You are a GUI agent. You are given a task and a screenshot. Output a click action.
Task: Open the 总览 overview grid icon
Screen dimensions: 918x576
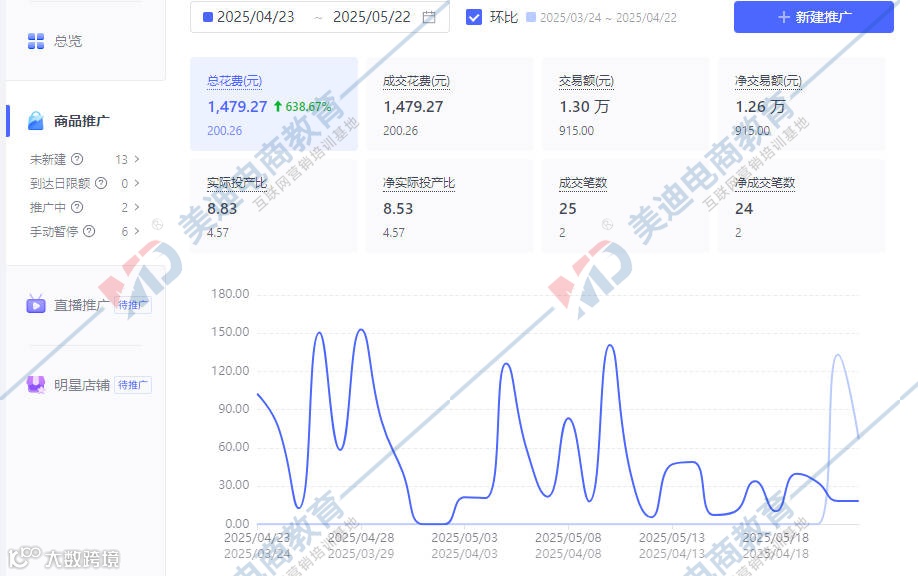tap(36, 41)
